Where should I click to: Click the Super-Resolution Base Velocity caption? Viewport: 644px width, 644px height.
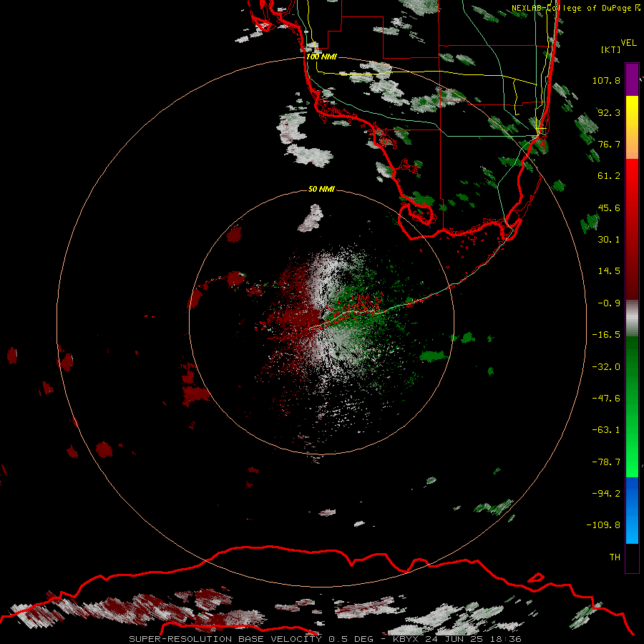326,639
